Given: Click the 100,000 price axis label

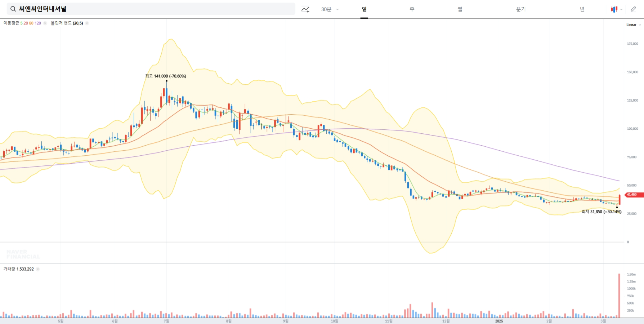Looking at the screenshot, I should [x=632, y=129].
